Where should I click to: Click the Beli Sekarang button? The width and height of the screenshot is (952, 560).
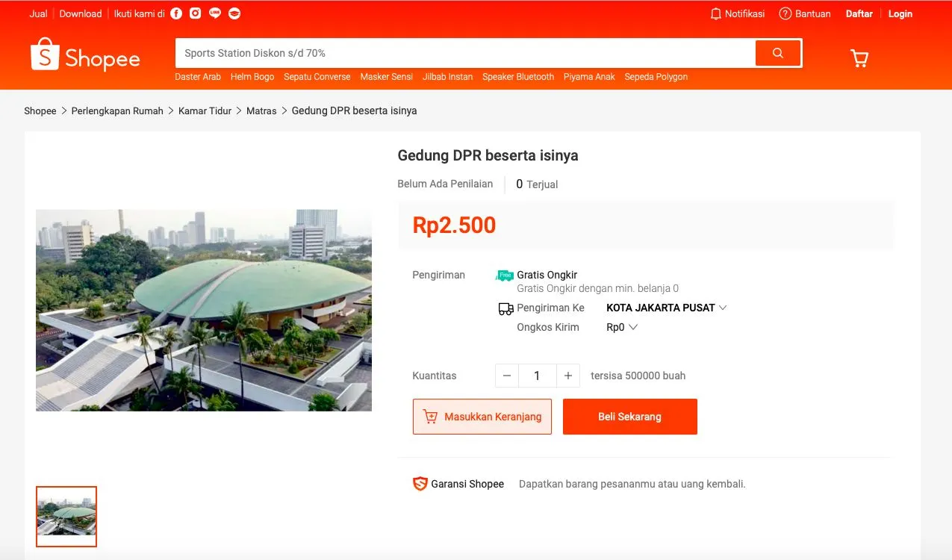[x=629, y=416]
